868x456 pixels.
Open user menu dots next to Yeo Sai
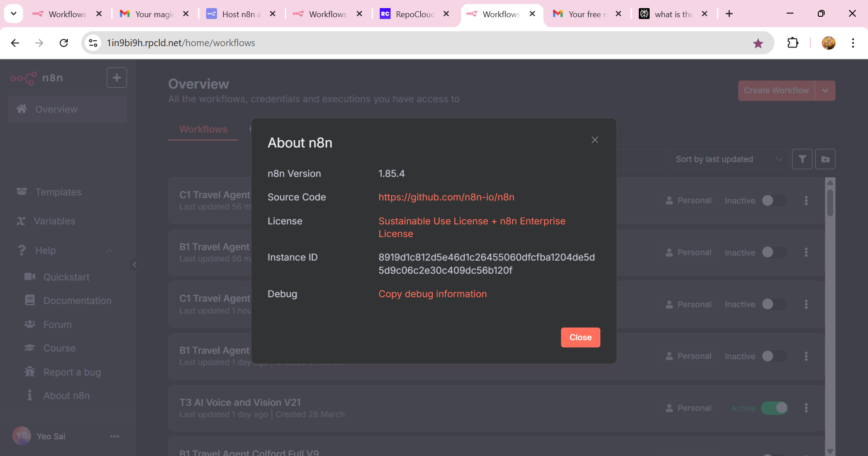(x=114, y=436)
